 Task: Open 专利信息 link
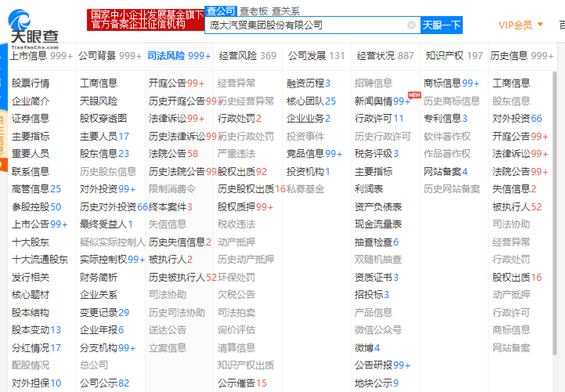point(446,119)
